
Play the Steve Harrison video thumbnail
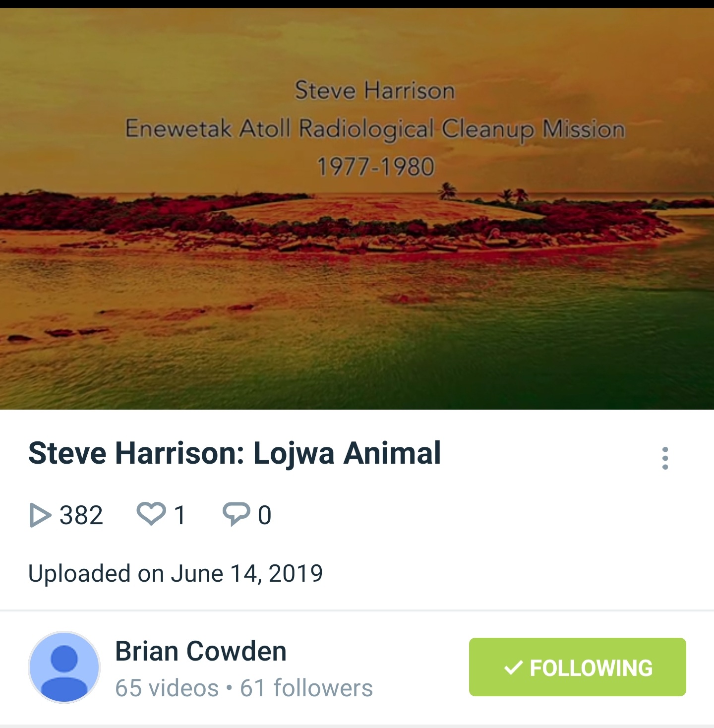tap(357, 208)
